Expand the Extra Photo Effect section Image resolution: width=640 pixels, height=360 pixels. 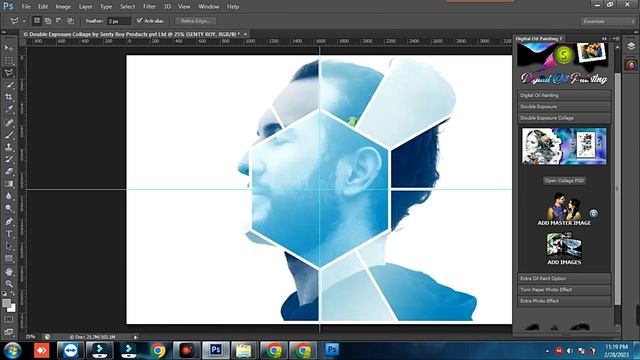pyautogui.click(x=564, y=301)
